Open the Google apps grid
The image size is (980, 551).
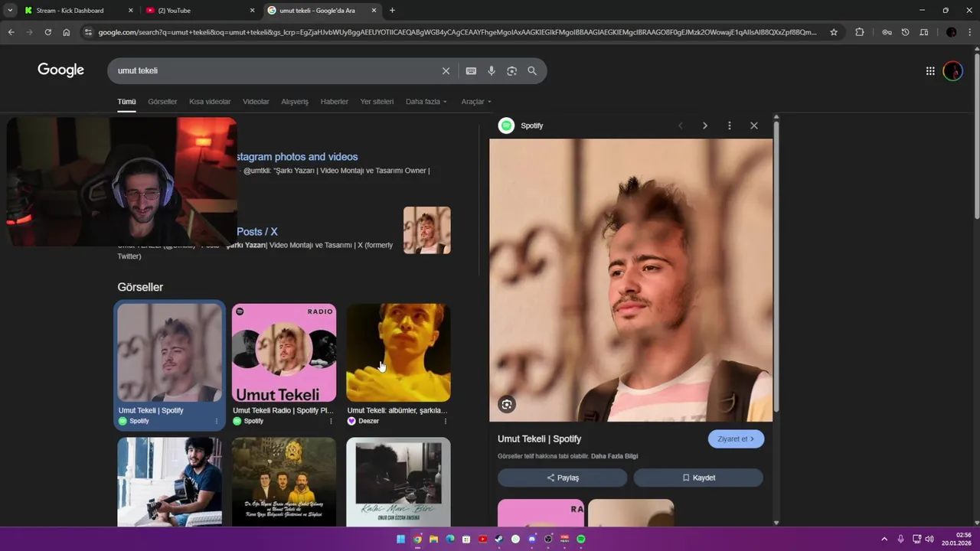coord(930,71)
